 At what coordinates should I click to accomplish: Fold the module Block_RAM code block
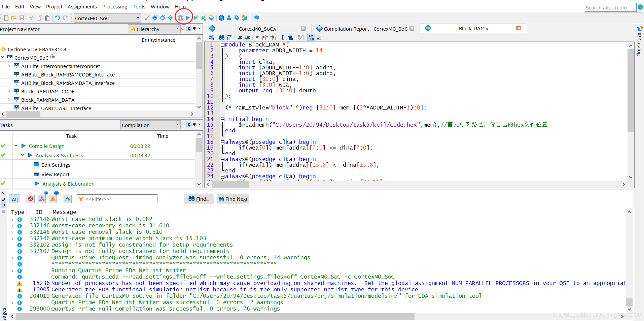tap(222, 45)
